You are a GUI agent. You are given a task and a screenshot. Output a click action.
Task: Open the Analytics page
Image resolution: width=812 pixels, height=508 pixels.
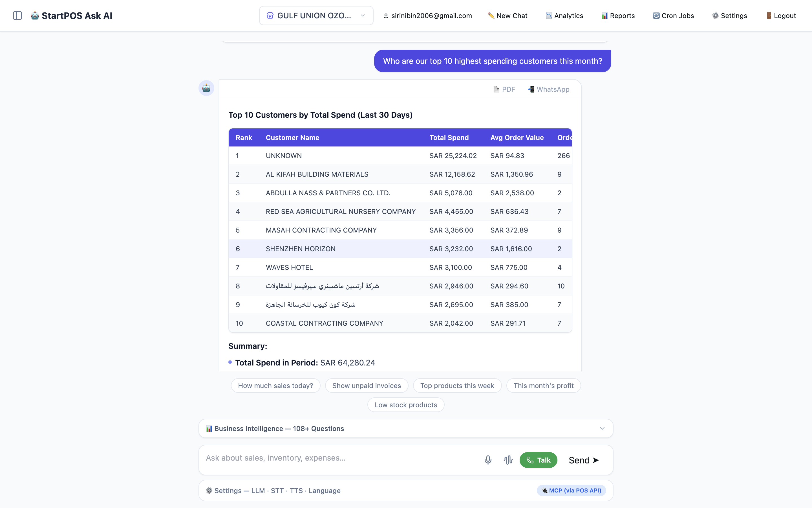[564, 16]
